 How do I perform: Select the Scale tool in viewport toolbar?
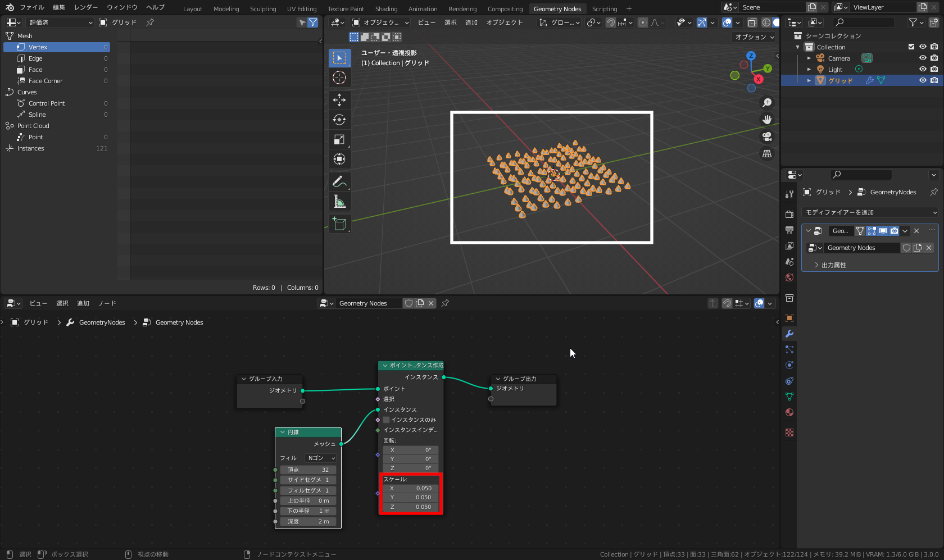pyautogui.click(x=339, y=139)
